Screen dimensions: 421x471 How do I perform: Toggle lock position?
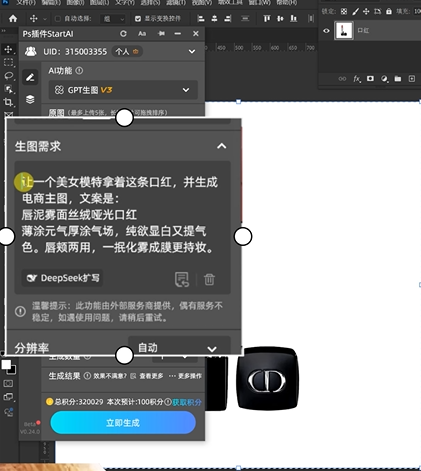(x=366, y=12)
